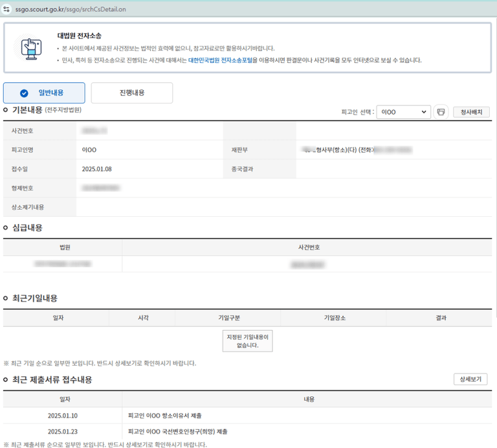Viewport: 497px width, 448px height.
Task: Click the site info icon in the address bar
Action: (x=6, y=9)
